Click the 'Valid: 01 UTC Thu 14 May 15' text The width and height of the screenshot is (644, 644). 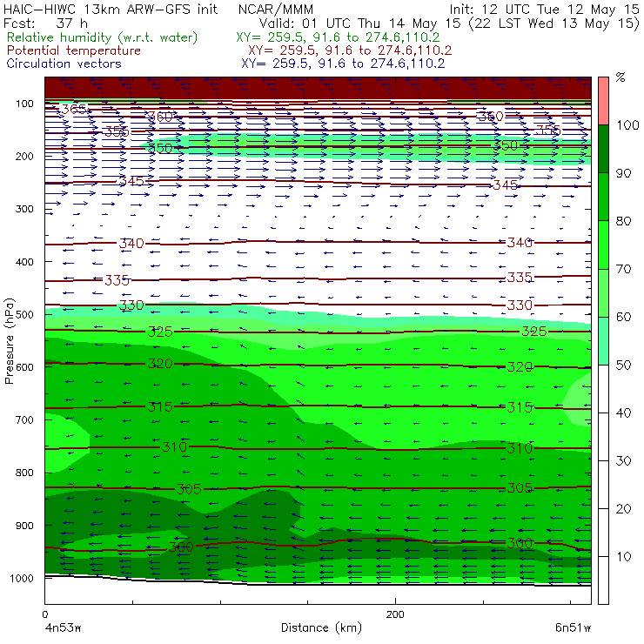point(361,23)
